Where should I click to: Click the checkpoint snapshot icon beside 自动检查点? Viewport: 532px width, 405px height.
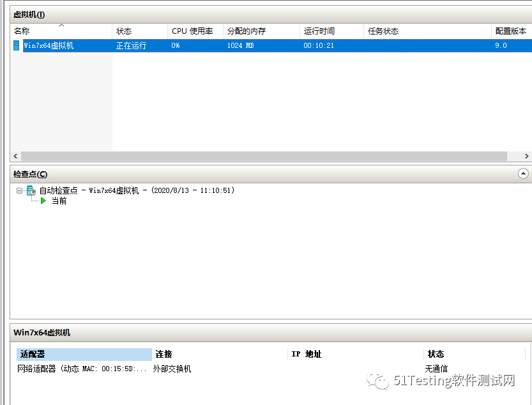30,190
